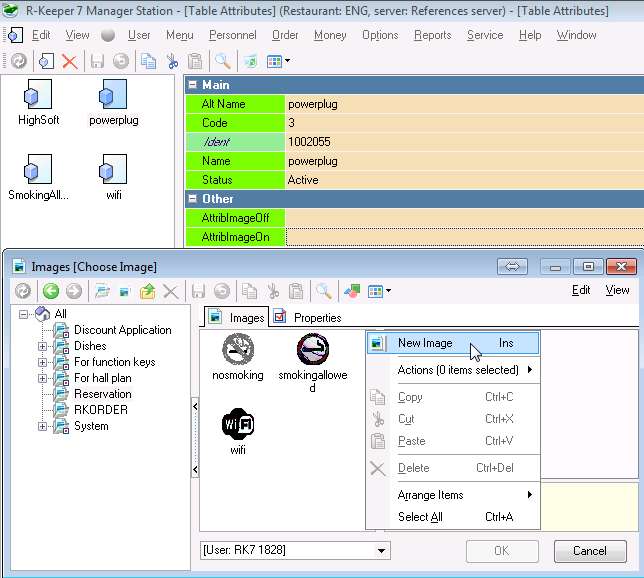Viewport: 644px width, 578px height.
Task: Click the AttribImageOn value field
Action: (465, 237)
